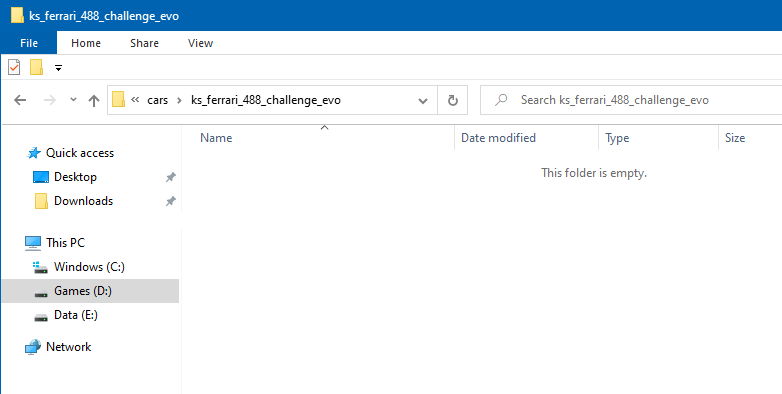The height and width of the screenshot is (394, 782).
Task: Open the Recent locations dropdown
Action: 73,100
